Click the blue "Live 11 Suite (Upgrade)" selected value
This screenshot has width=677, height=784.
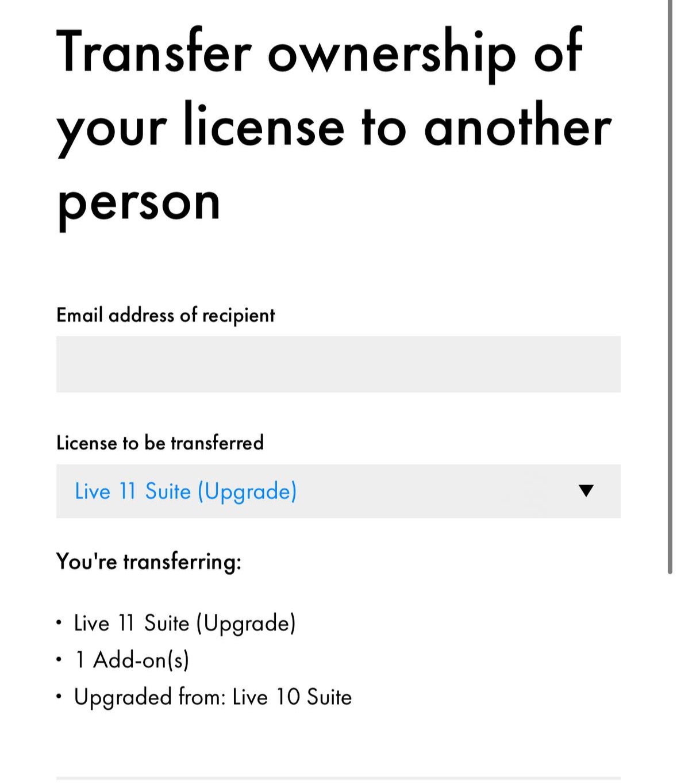click(x=186, y=491)
